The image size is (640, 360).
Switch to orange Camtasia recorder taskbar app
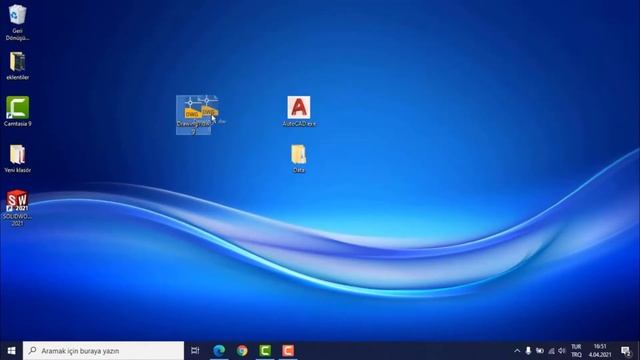point(288,351)
